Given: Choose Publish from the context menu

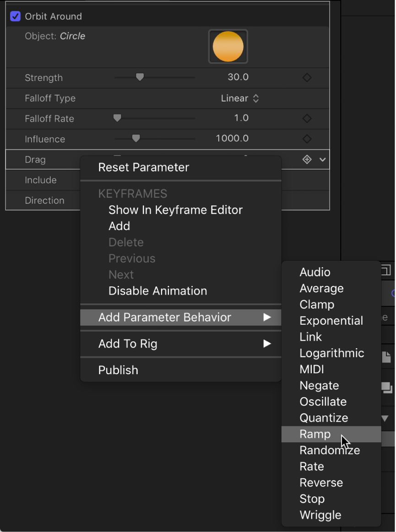Looking at the screenshot, I should 118,370.
